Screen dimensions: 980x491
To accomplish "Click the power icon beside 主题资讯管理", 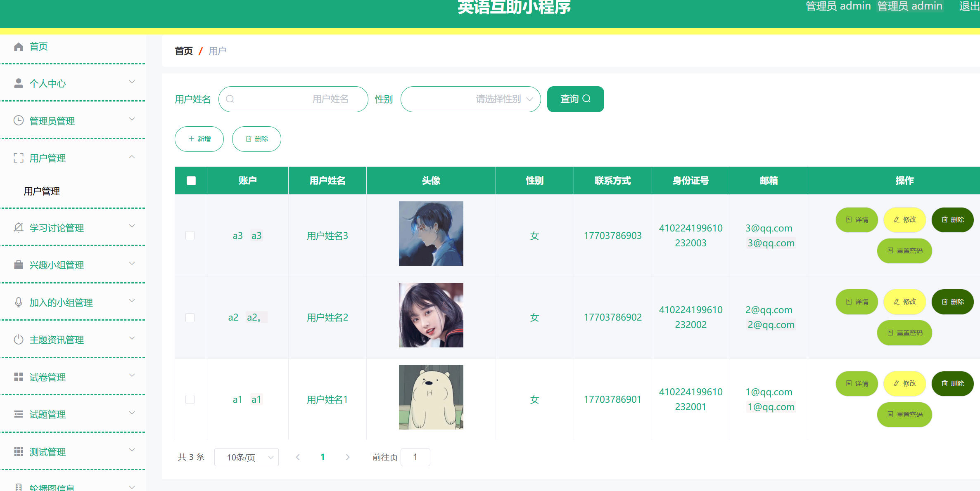I will pos(18,339).
